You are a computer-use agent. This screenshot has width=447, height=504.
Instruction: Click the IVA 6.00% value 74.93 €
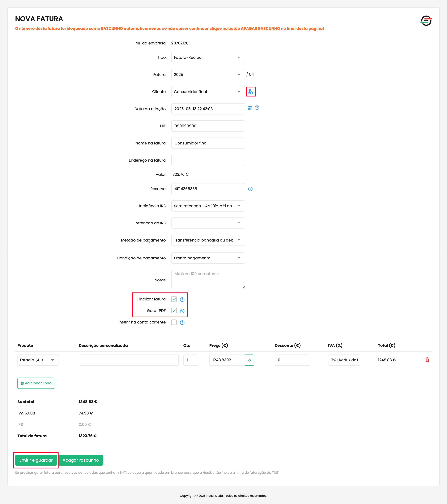[86, 413]
